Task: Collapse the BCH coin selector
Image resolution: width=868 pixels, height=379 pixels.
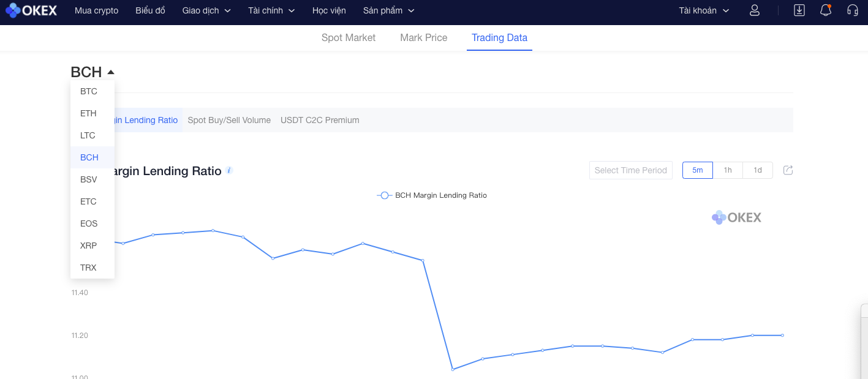Action: (92, 72)
